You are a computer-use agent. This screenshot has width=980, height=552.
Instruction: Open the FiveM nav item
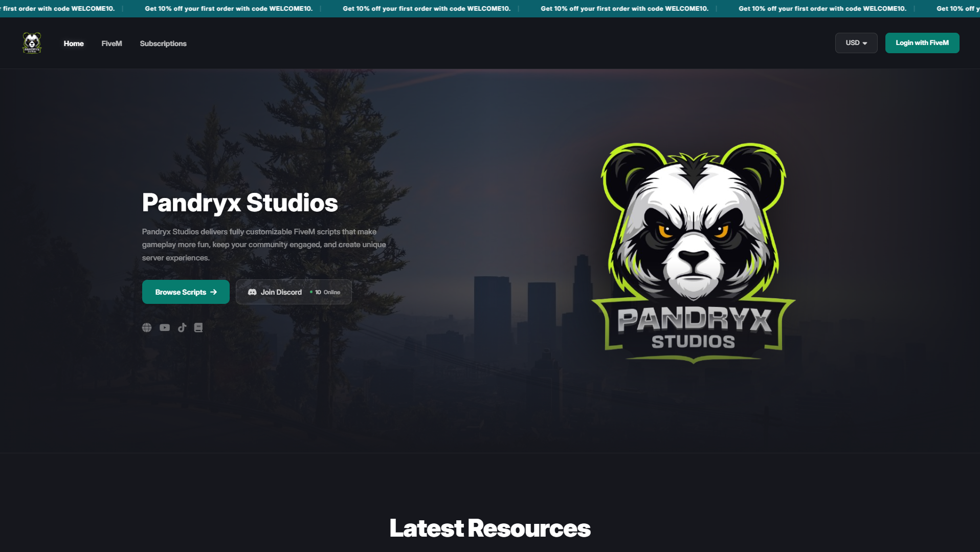[x=112, y=43]
